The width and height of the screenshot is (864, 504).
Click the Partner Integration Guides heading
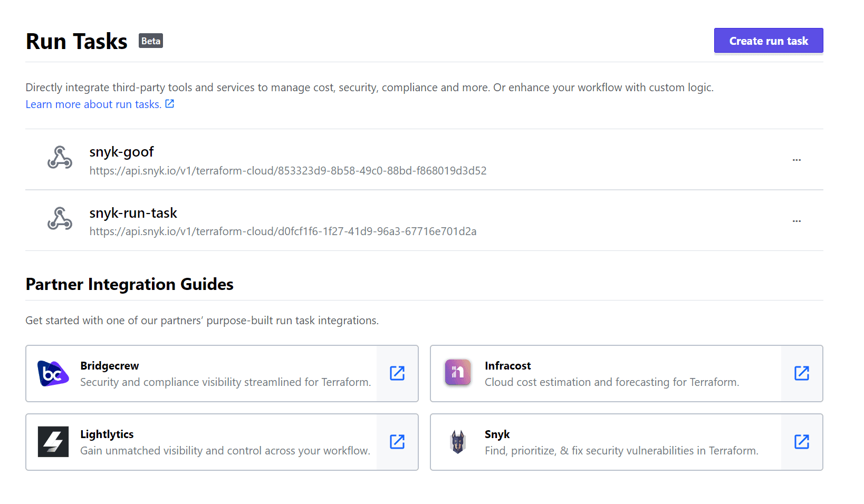tap(130, 284)
